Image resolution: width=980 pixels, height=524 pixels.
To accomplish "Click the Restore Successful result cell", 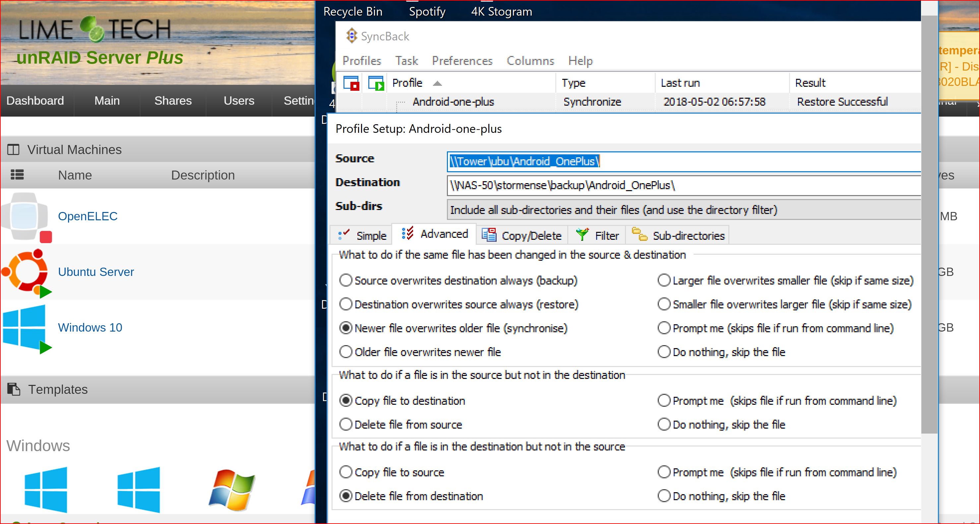I will point(842,102).
